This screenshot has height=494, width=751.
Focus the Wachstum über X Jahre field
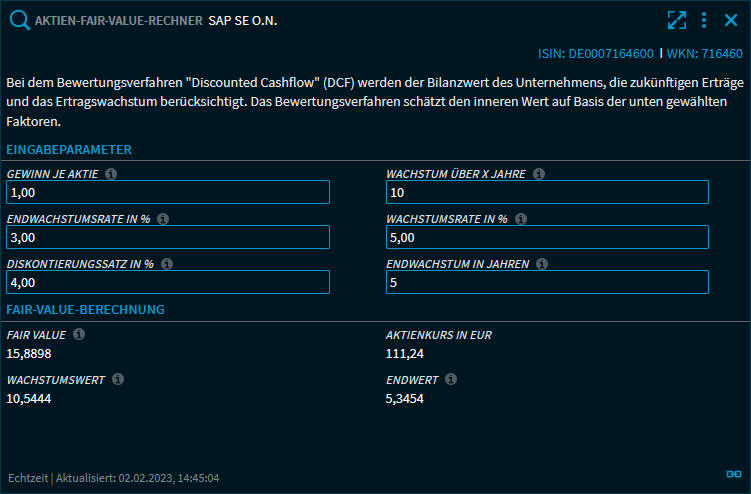pyautogui.click(x=547, y=192)
